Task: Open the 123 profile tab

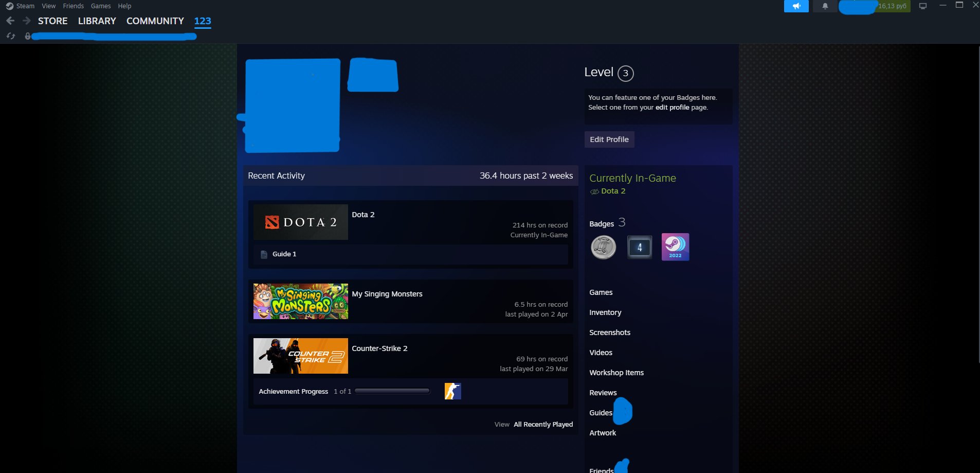Action: pyautogui.click(x=203, y=21)
